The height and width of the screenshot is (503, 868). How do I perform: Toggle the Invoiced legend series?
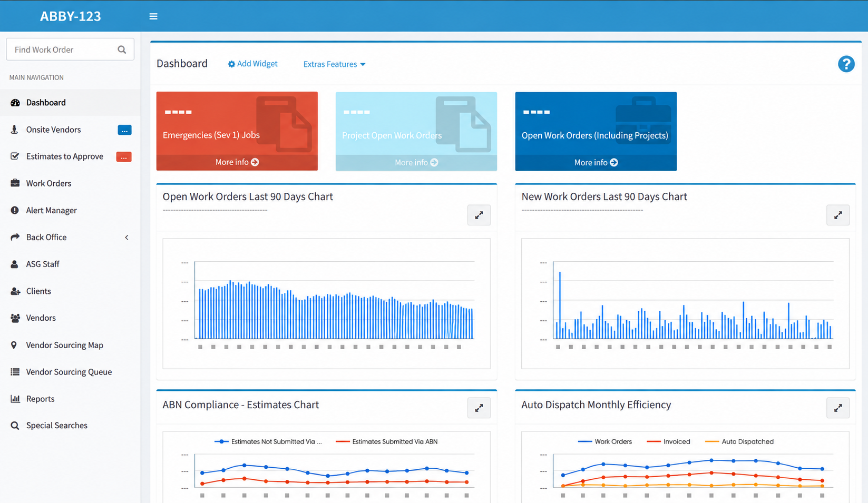click(668, 441)
